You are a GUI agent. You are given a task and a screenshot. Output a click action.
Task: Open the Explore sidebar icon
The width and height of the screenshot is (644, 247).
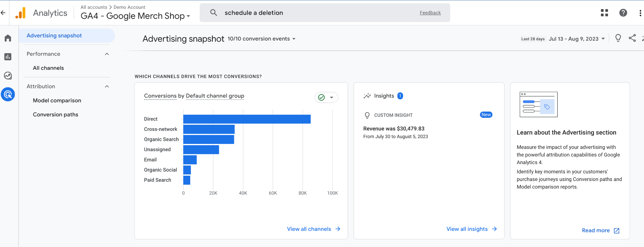point(8,76)
